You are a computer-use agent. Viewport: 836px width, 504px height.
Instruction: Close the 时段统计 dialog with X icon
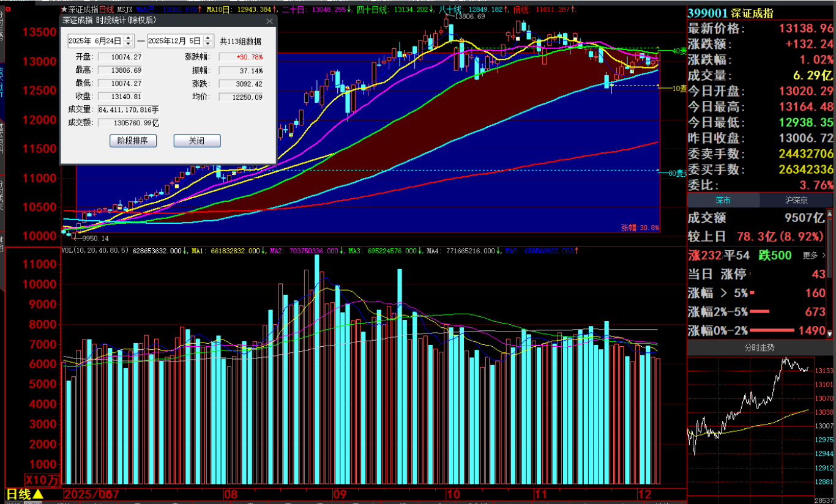269,21
